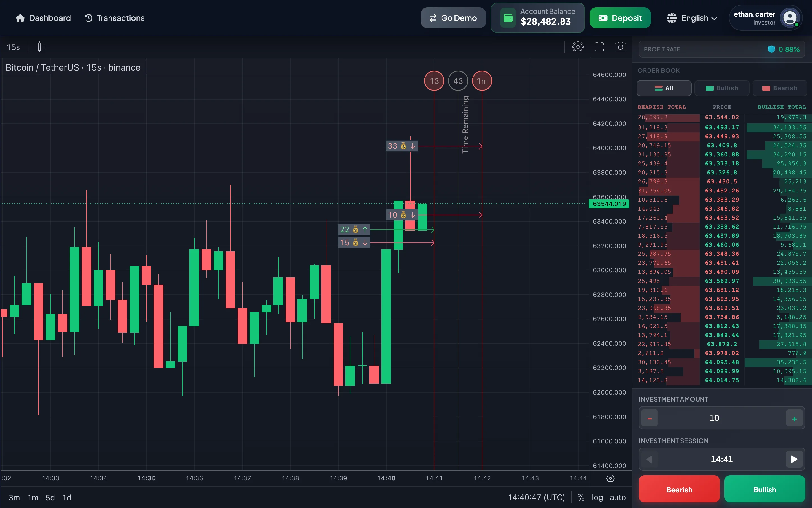Take a chart snapshot with camera icon

coord(620,47)
